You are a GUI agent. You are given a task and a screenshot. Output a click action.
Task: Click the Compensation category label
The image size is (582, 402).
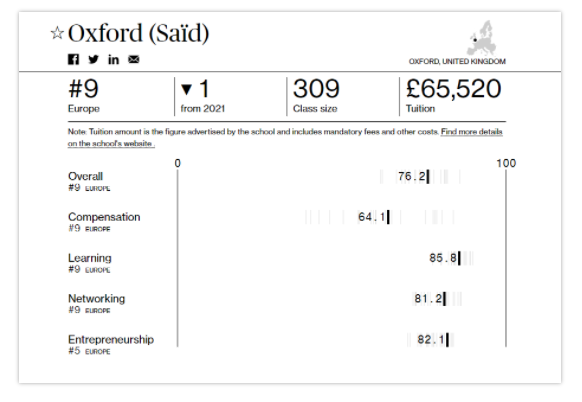[104, 217]
